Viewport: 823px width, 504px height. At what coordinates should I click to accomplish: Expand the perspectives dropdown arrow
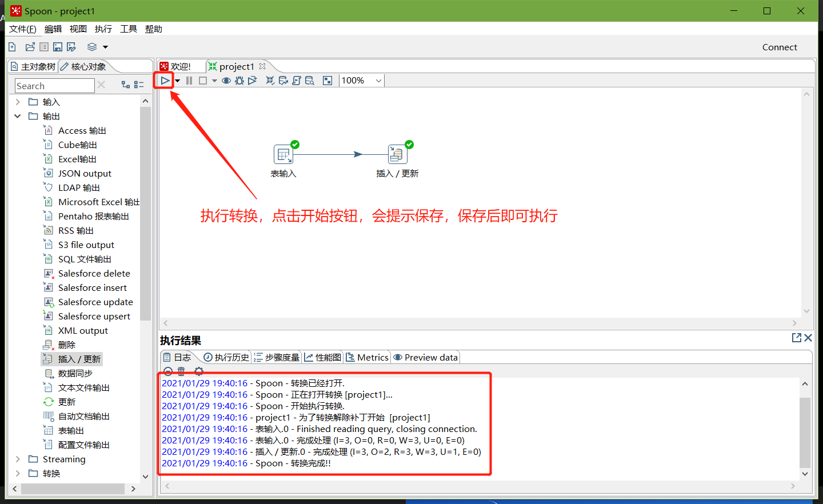pos(105,47)
